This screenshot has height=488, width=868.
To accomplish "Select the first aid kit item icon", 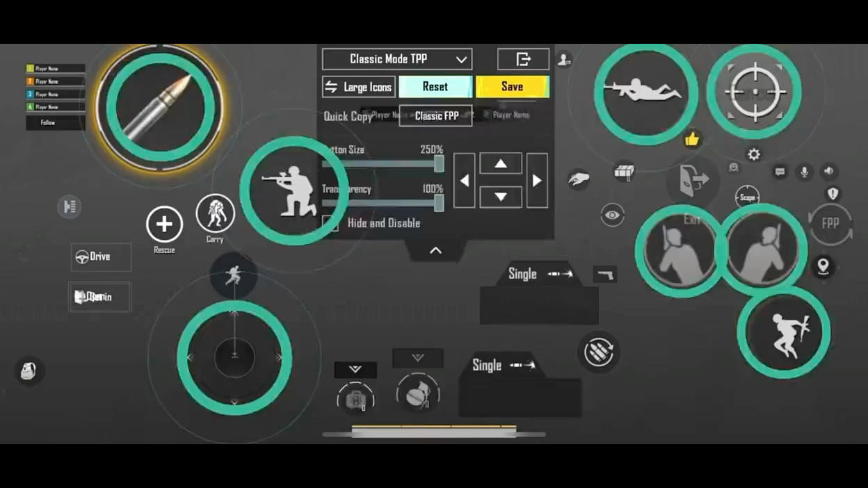I will 355,398.
